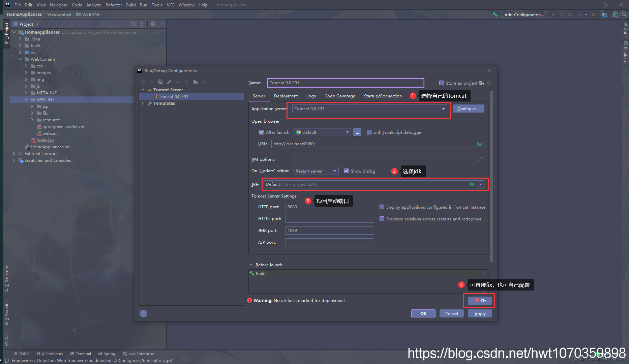Add a Before launch task
The width and height of the screenshot is (629, 364).
[484, 274]
